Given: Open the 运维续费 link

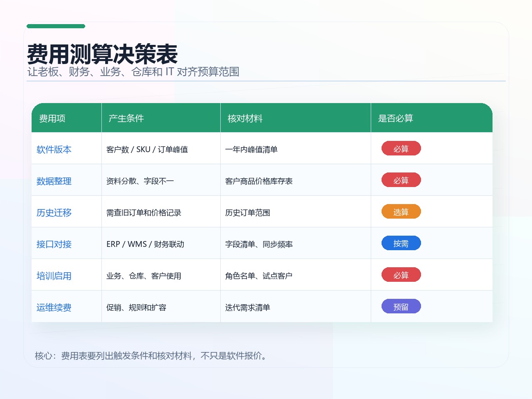Looking at the screenshot, I should point(54,308).
